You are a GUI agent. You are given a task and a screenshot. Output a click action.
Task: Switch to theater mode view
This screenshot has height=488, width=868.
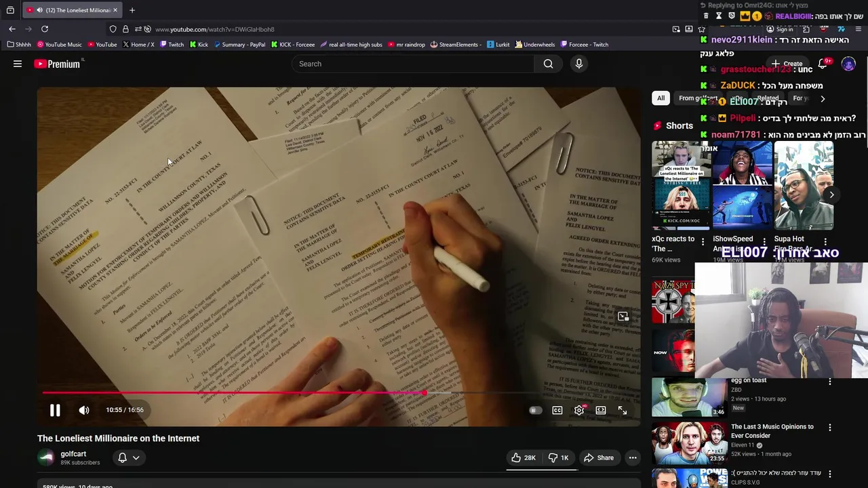point(601,410)
